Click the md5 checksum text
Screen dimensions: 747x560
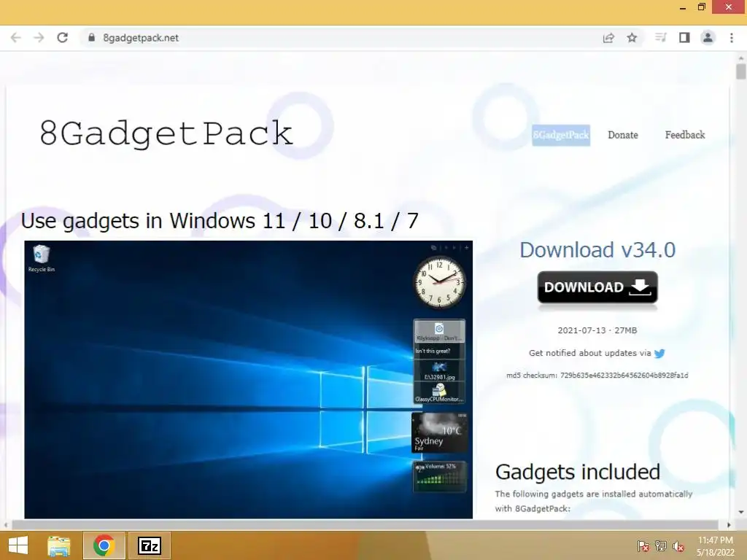pos(597,376)
